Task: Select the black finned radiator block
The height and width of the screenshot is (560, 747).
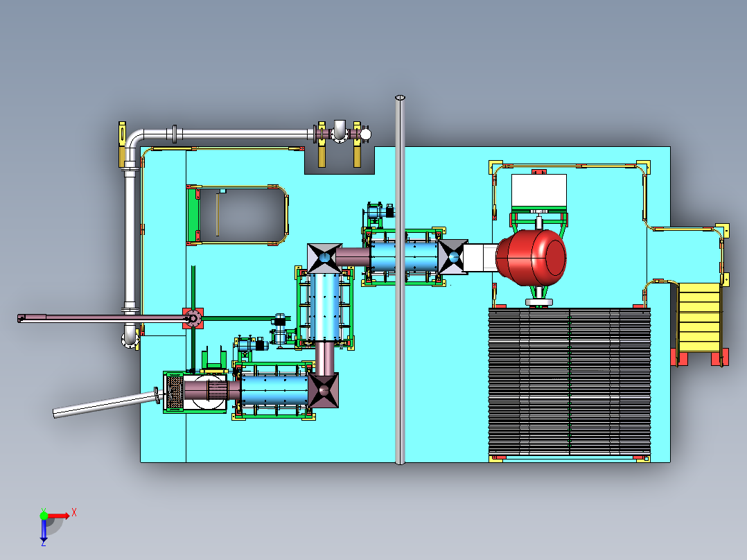Action: pyautogui.click(x=570, y=382)
